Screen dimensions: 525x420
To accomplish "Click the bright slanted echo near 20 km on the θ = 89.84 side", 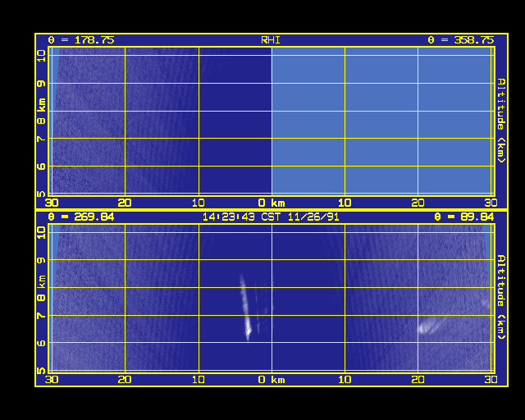I will [x=432, y=325].
